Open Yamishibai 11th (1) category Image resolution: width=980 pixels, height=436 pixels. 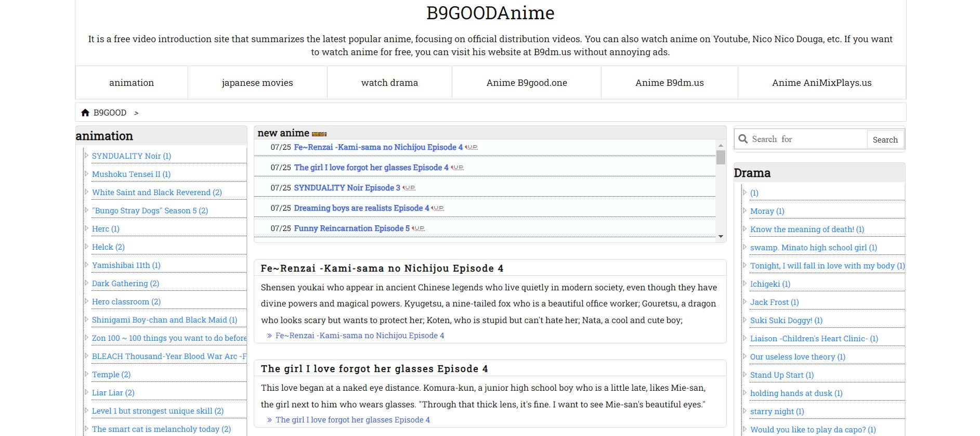coord(126,265)
